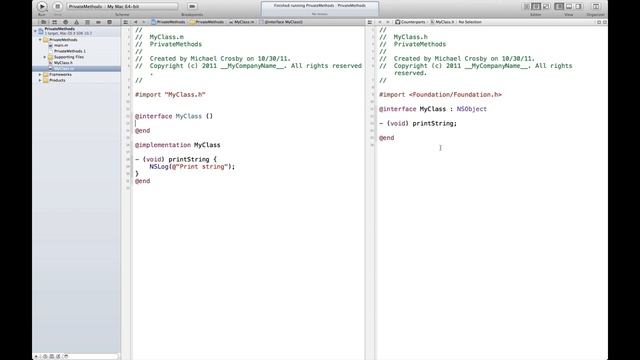
Task: Stop the running scheme
Action: (58, 6)
